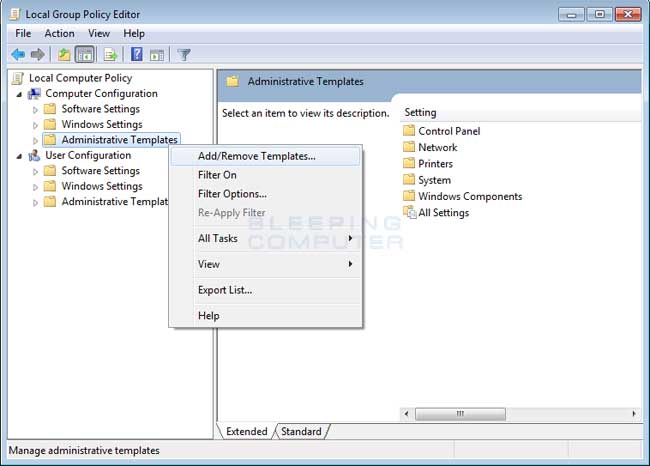
Task: Toggle the Show/Hide Console Tree icon
Action: coord(85,54)
